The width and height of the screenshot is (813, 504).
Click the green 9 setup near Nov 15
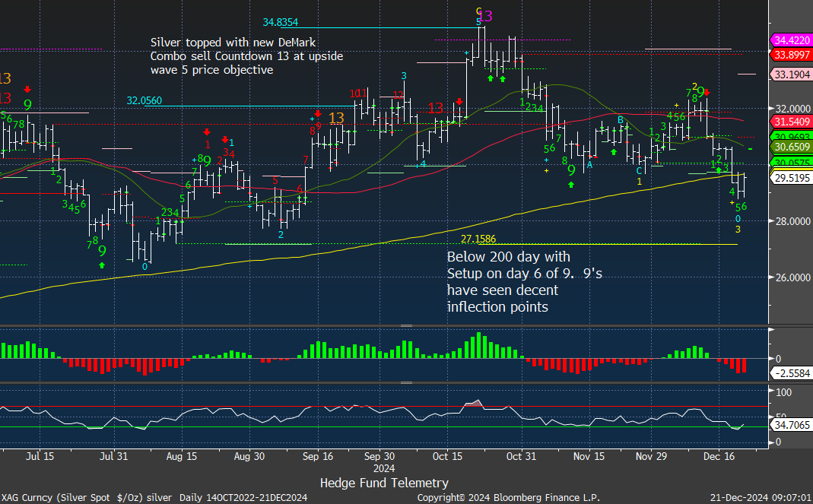pos(571,170)
